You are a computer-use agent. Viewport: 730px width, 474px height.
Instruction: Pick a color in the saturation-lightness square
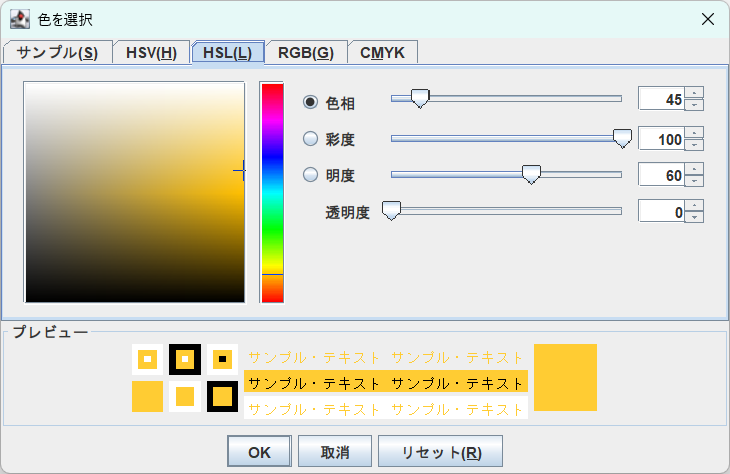[135, 192]
